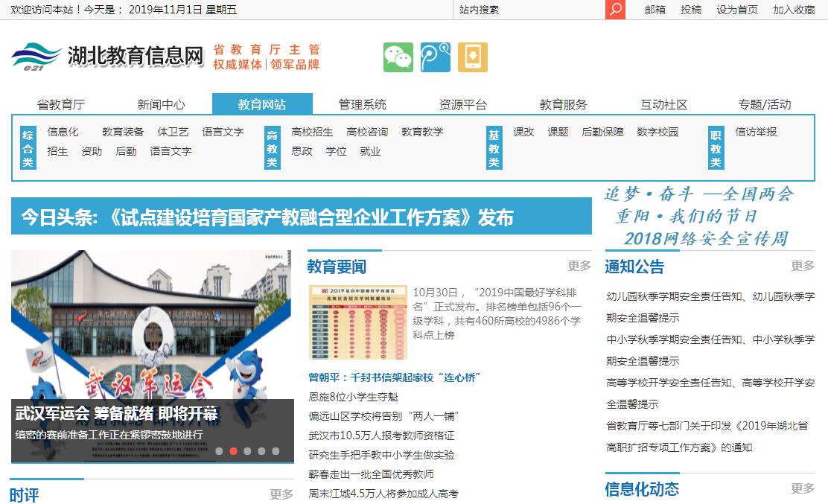
Task: Select the 职教类 category label
Action: pos(716,147)
